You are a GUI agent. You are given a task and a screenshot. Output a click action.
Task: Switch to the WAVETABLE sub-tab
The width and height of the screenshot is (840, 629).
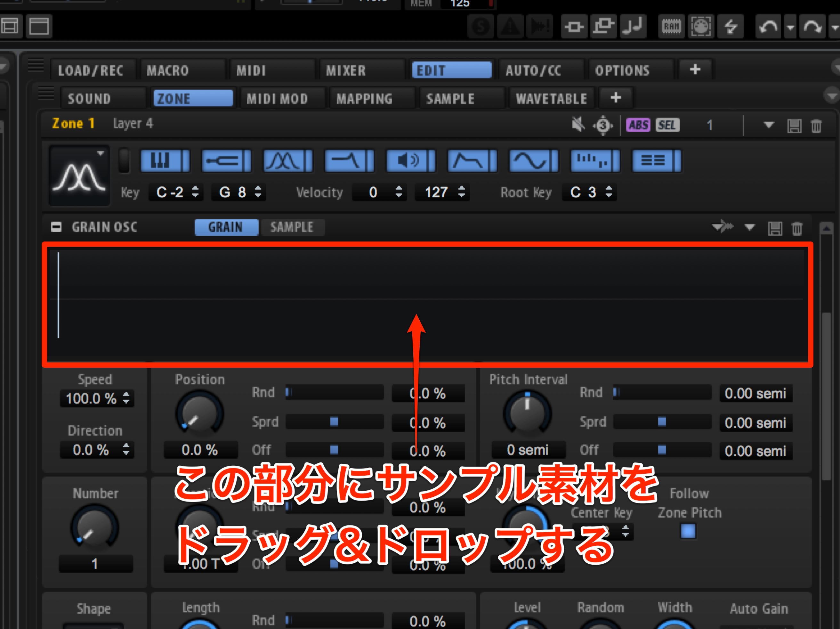coord(551,98)
